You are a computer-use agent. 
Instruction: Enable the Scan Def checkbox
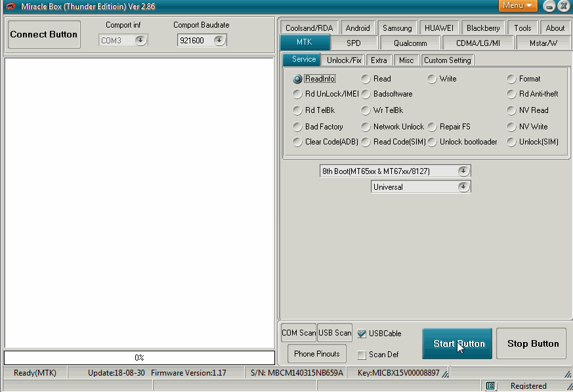coord(362,355)
